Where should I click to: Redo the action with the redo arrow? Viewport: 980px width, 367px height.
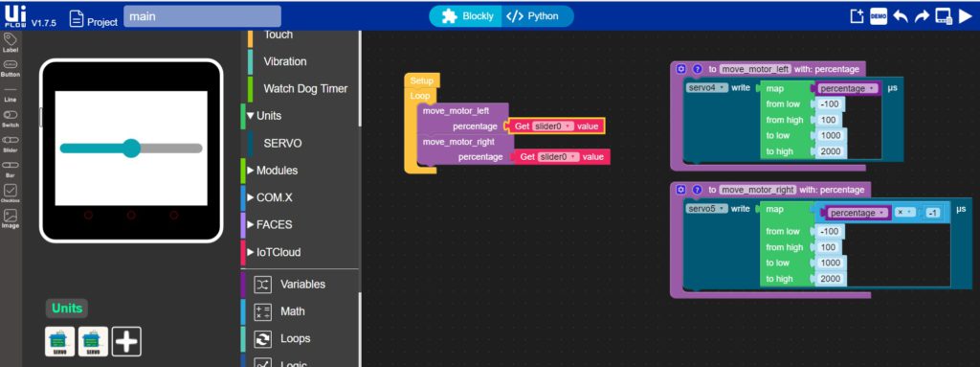point(922,17)
